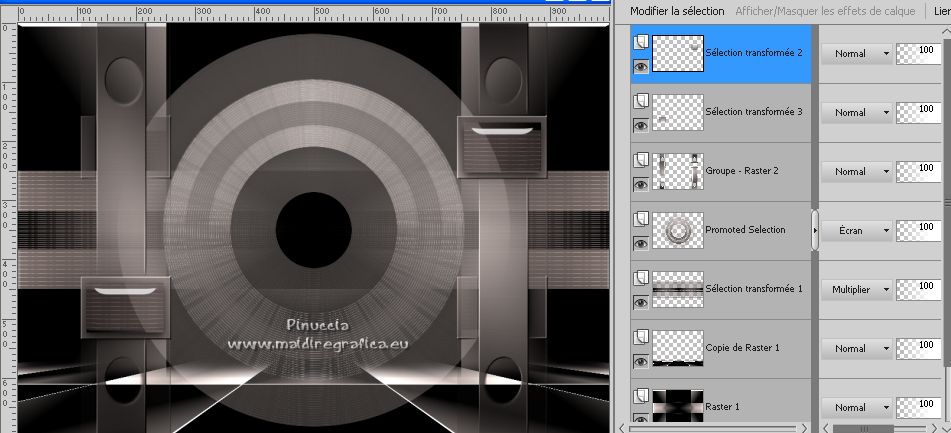Open blend mode dropdown for Raster 1
The image size is (951, 433).
pyautogui.click(x=856, y=408)
